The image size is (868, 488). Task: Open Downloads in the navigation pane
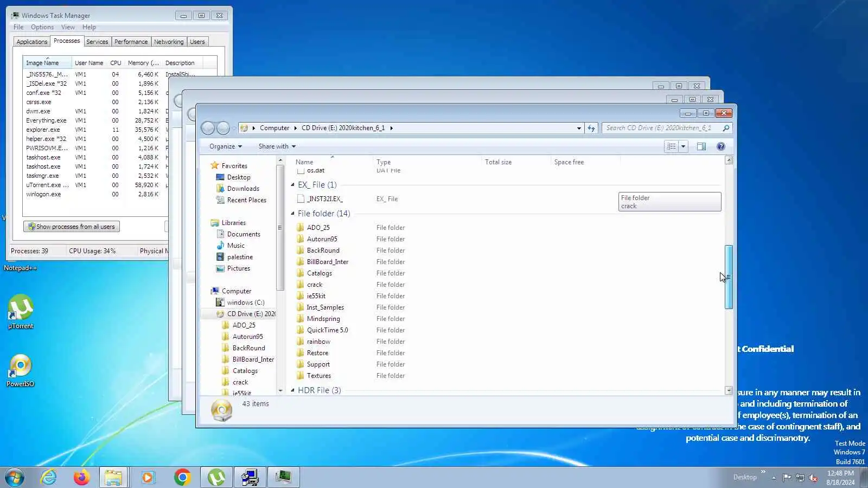[x=243, y=189]
